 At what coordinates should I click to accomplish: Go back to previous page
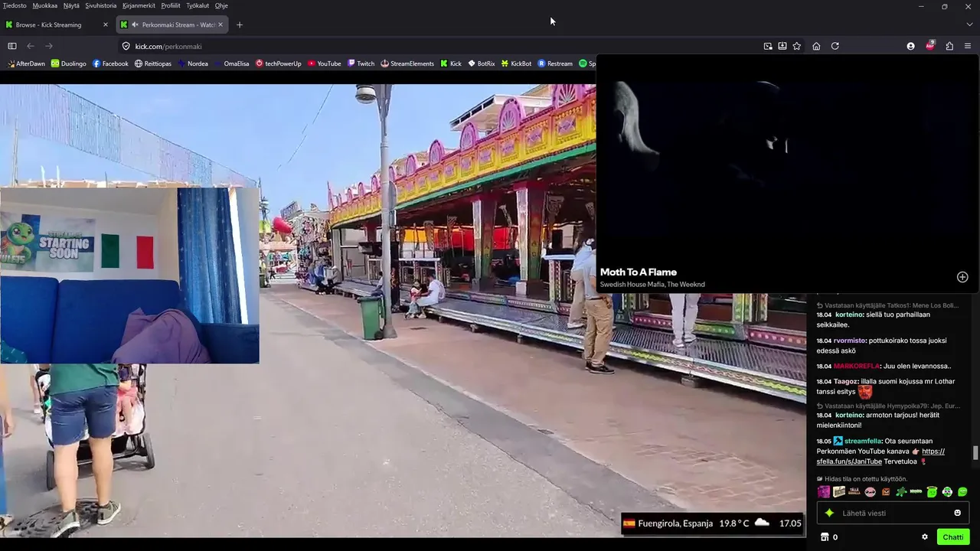(x=31, y=46)
